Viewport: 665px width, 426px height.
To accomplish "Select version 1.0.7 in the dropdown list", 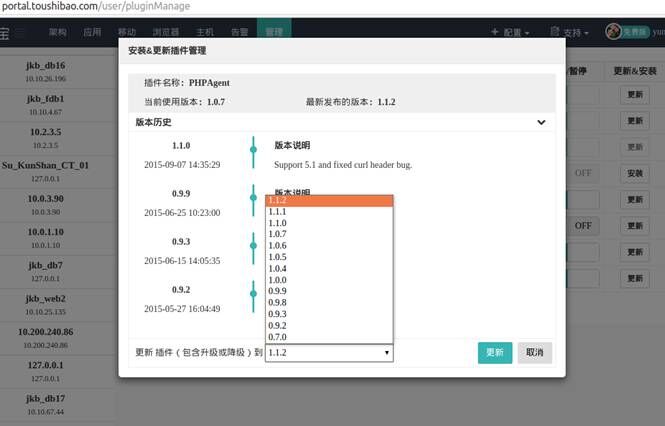I will click(329, 234).
